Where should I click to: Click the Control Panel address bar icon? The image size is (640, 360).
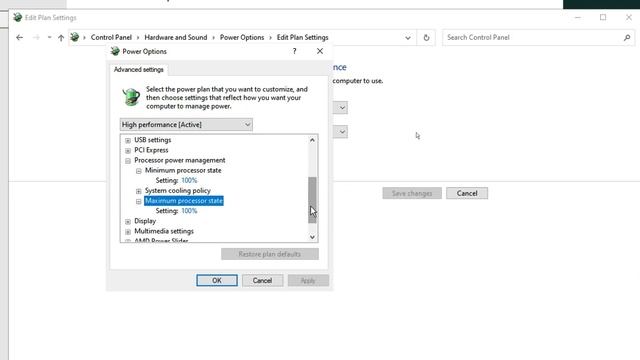74,37
